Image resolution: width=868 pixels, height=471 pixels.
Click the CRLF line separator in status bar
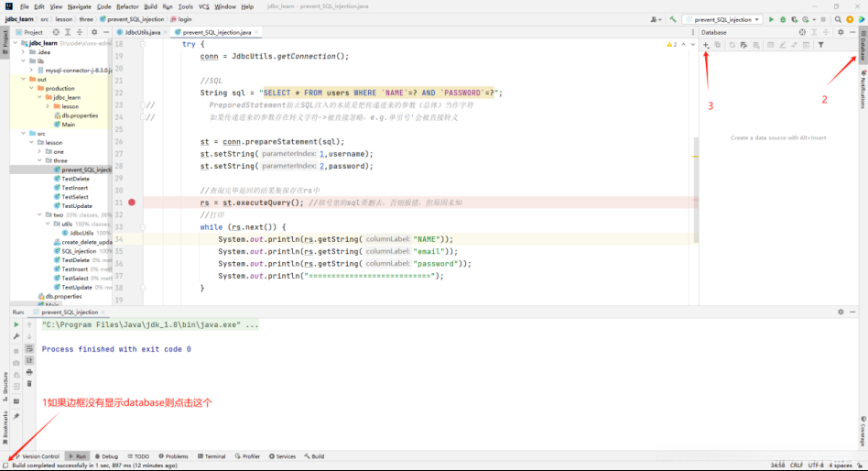[x=796, y=466]
